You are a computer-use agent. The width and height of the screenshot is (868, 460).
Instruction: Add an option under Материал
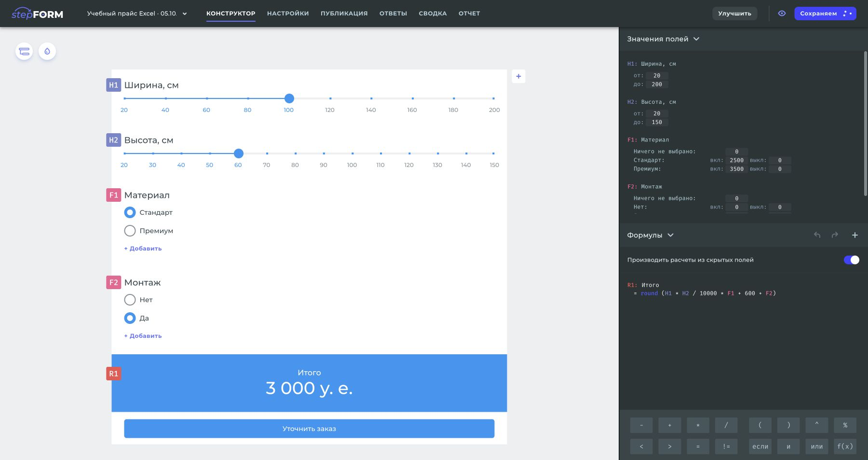(143, 249)
